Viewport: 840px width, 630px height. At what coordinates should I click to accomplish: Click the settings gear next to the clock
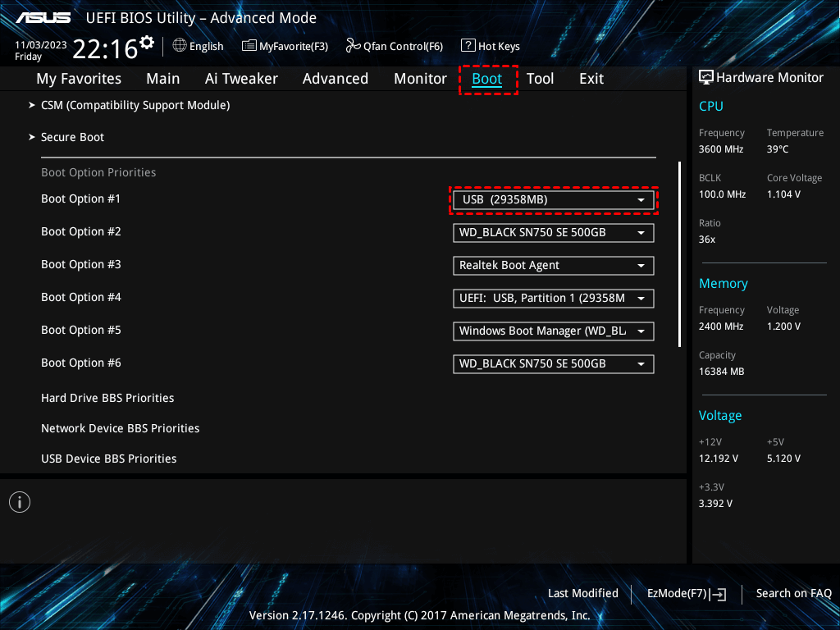click(x=147, y=42)
